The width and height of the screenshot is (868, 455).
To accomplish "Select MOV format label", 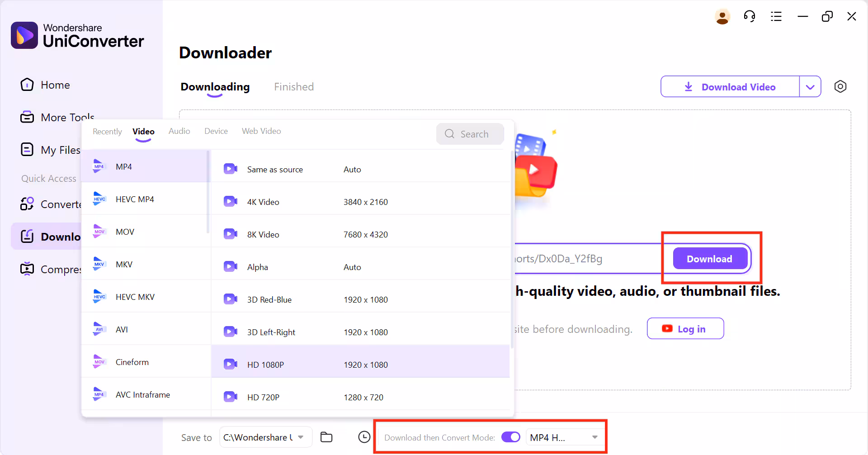I will [125, 232].
